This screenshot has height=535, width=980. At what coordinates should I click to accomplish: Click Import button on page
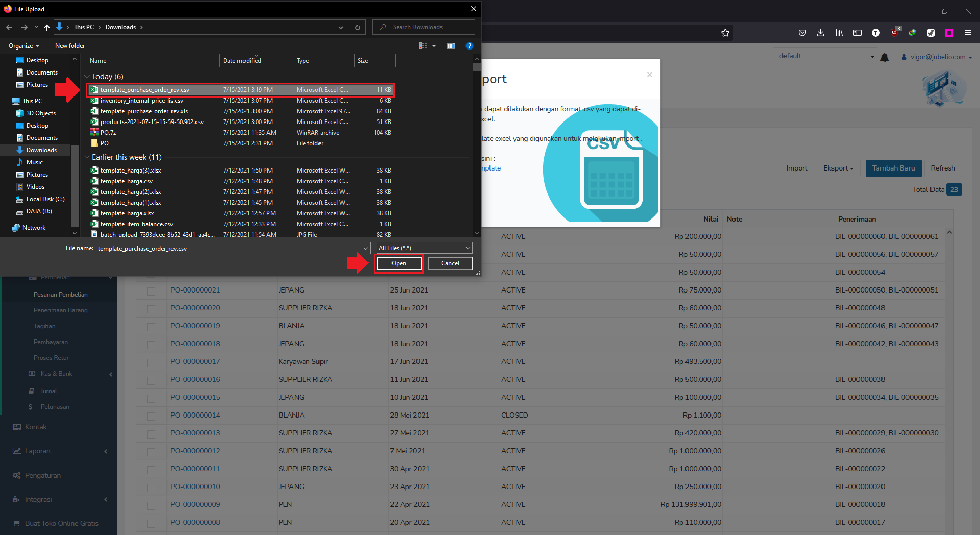click(797, 168)
